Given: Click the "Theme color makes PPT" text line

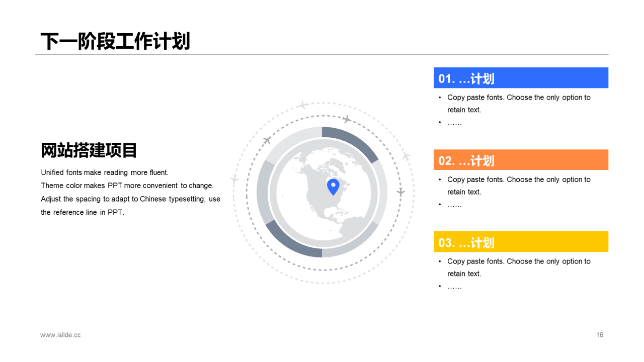Looking at the screenshot, I should point(127,186).
